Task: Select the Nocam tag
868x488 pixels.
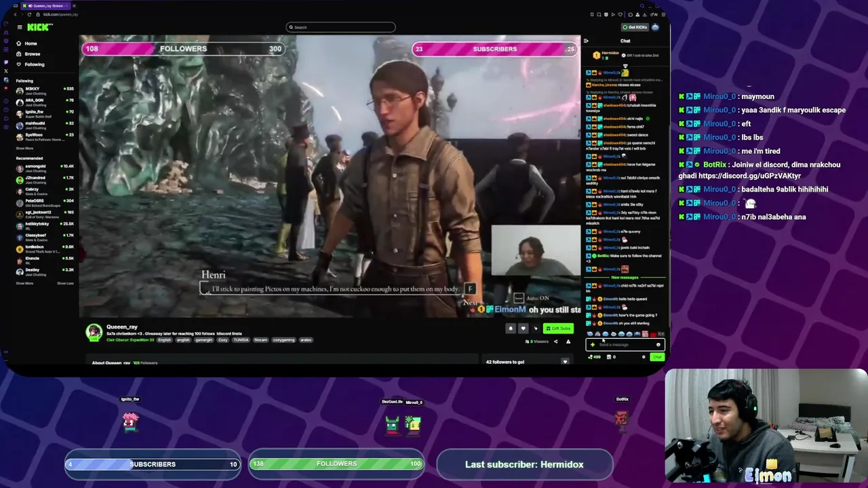Action: point(260,340)
